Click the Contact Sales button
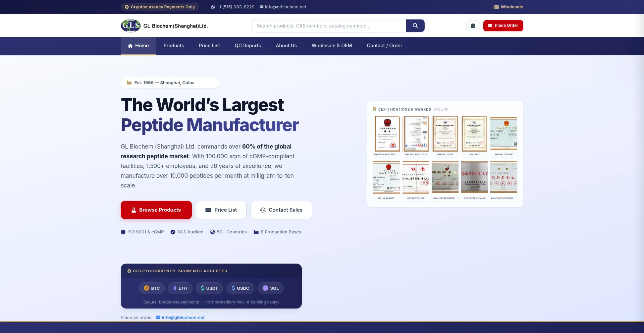This screenshot has height=333, width=644. [x=281, y=210]
